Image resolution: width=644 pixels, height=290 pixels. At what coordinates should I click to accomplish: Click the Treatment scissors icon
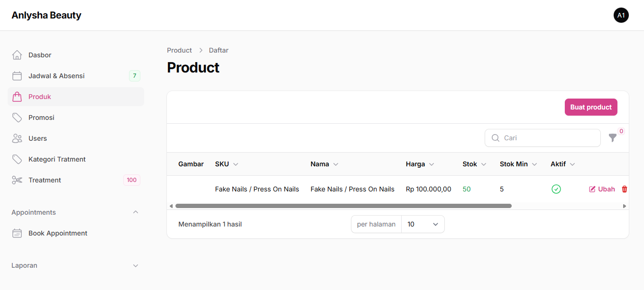click(17, 180)
